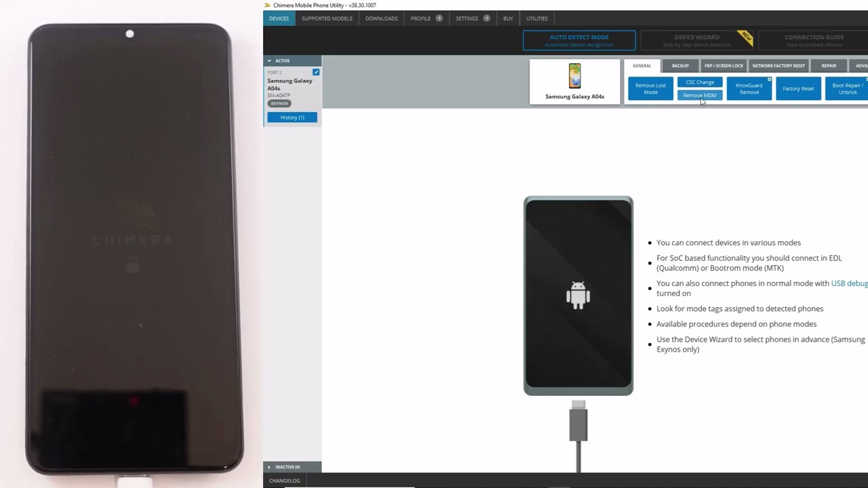Click the Samsung Galaxy A04s device thumbnail
This screenshot has width=868, height=488.
point(574,82)
